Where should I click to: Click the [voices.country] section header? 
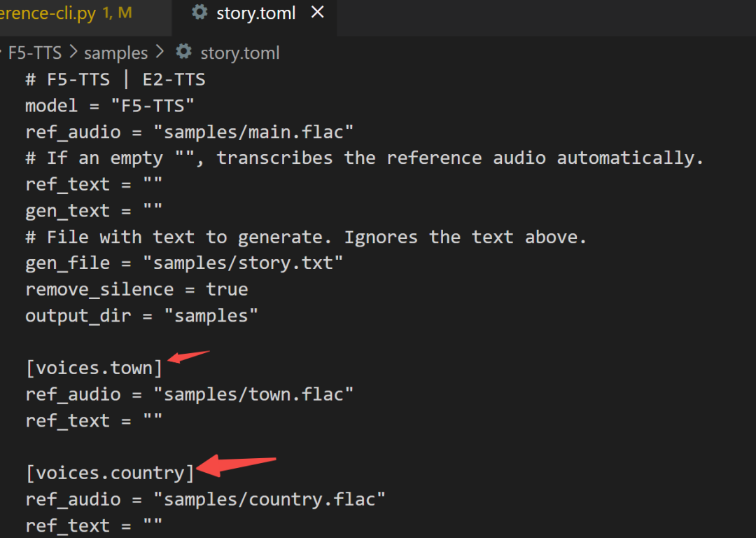(110, 473)
